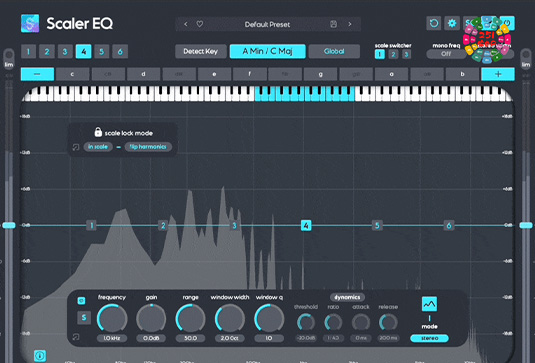
Task: Click the range knob
Action: click(190, 318)
